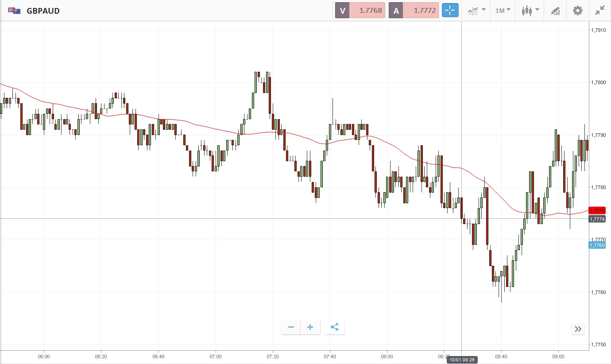Open the indicators dropdown
This screenshot has width=611, height=364.
pyautogui.click(x=476, y=11)
